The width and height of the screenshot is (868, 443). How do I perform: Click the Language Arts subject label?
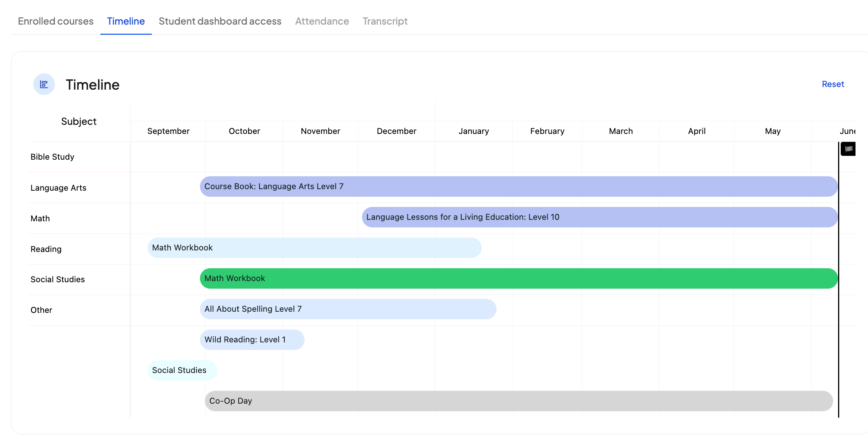click(x=58, y=188)
